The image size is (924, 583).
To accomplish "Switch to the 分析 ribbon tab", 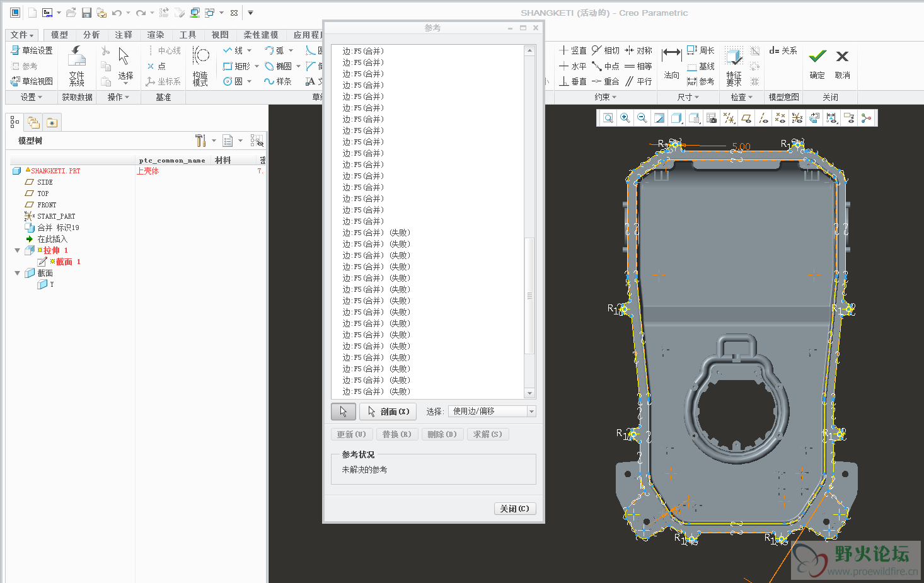I will (91, 35).
